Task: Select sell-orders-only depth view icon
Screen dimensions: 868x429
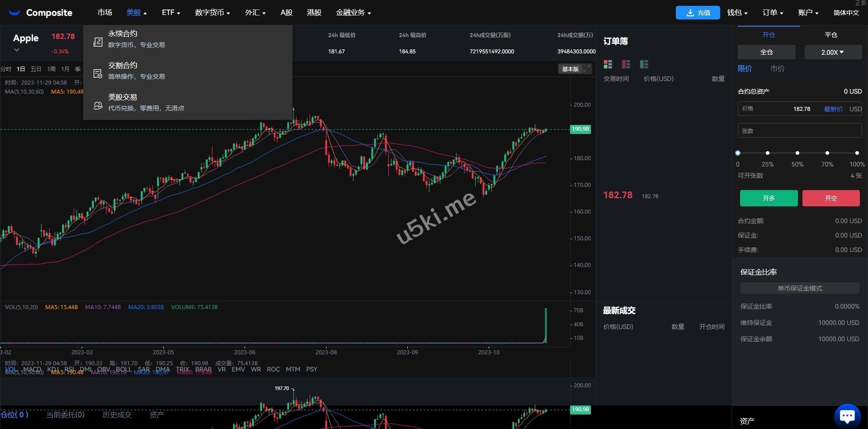Action: 626,64
